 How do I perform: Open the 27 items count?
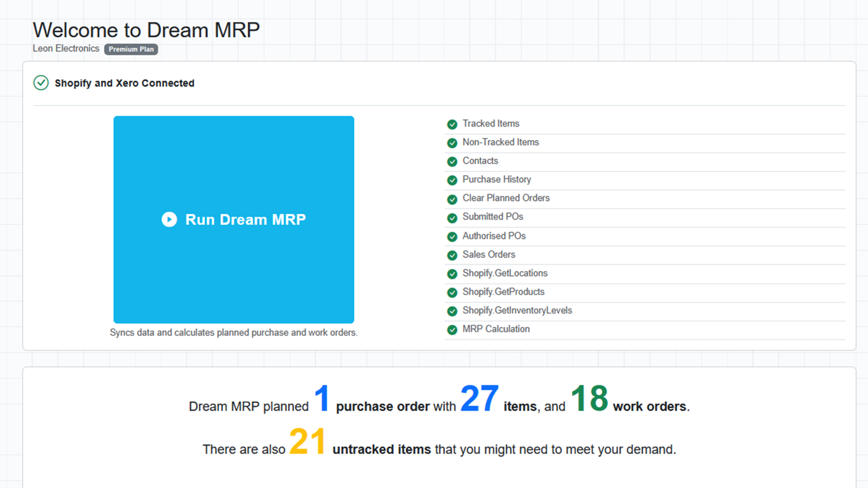[480, 398]
